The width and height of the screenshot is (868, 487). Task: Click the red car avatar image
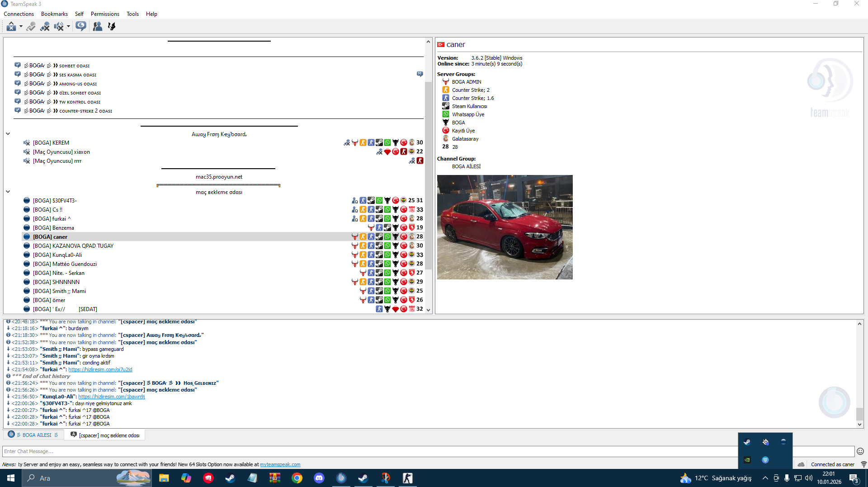[505, 227]
